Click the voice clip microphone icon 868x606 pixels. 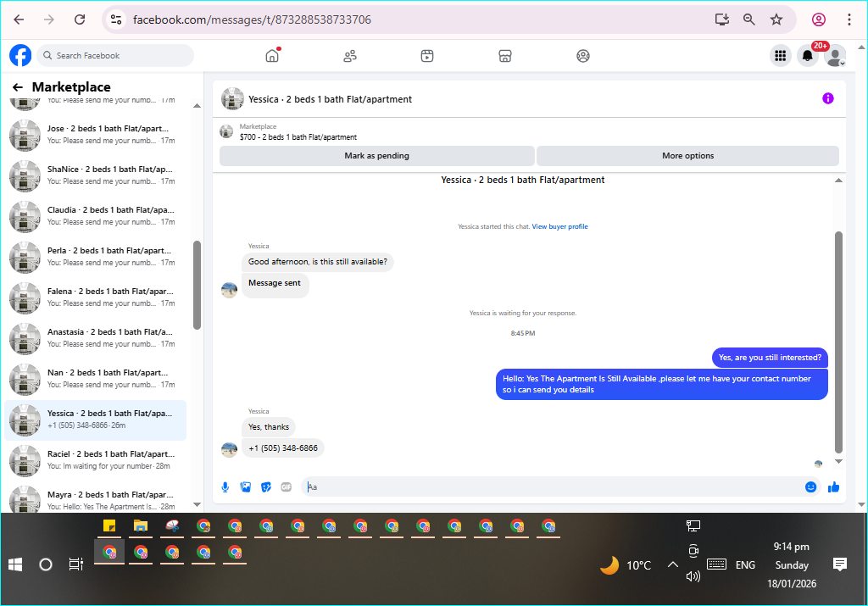225,487
